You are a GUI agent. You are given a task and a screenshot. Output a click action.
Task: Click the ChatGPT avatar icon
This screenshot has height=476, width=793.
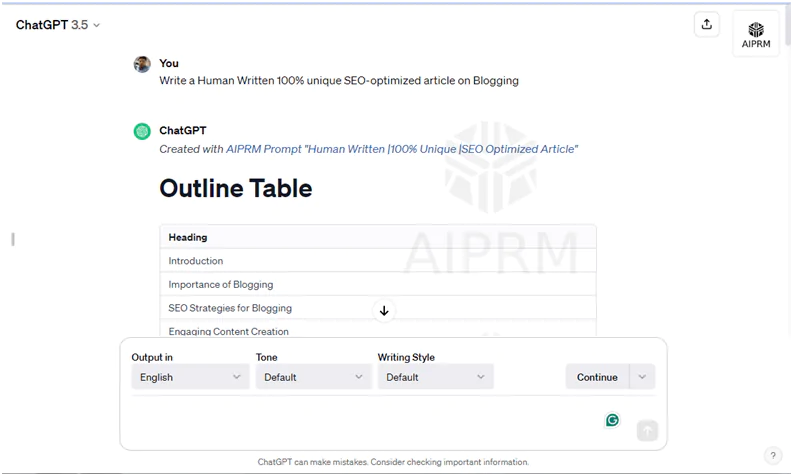pyautogui.click(x=142, y=131)
